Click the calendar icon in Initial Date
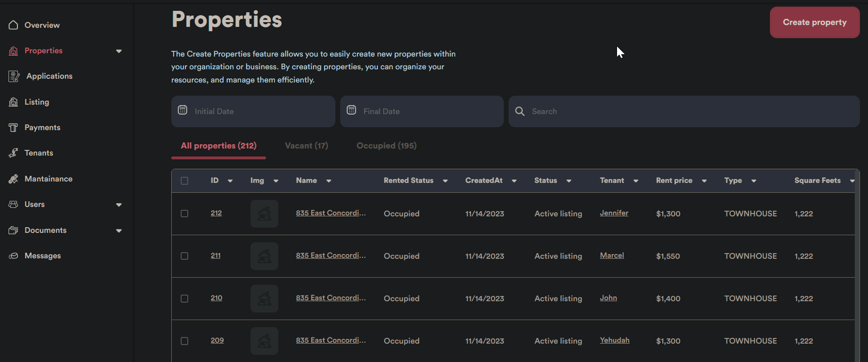 click(183, 110)
